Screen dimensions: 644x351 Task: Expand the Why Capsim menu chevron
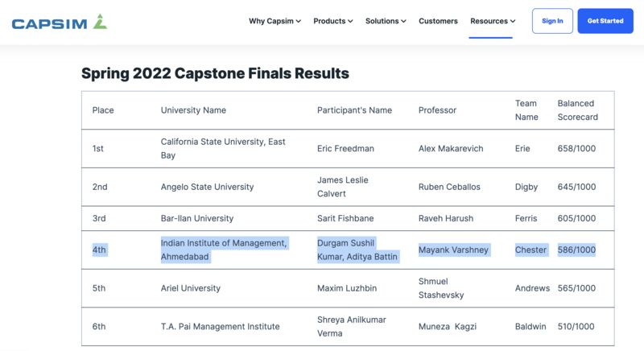pos(299,22)
